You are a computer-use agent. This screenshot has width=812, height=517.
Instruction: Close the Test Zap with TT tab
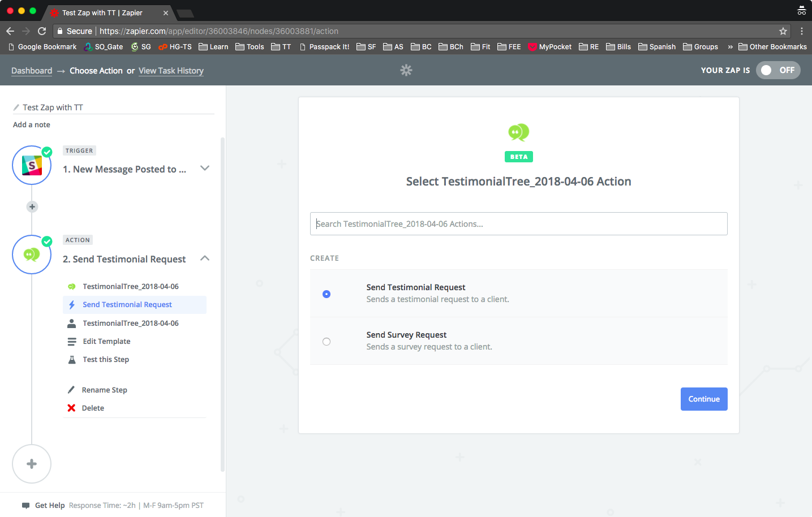(166, 13)
